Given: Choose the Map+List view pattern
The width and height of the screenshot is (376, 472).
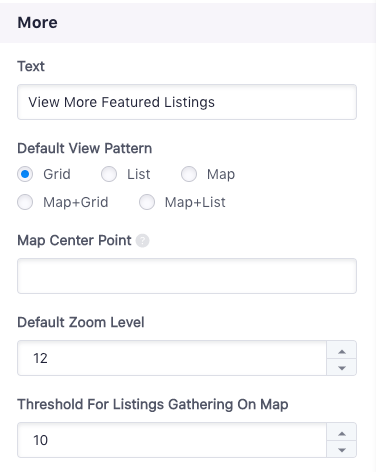Looking at the screenshot, I should tap(147, 202).
